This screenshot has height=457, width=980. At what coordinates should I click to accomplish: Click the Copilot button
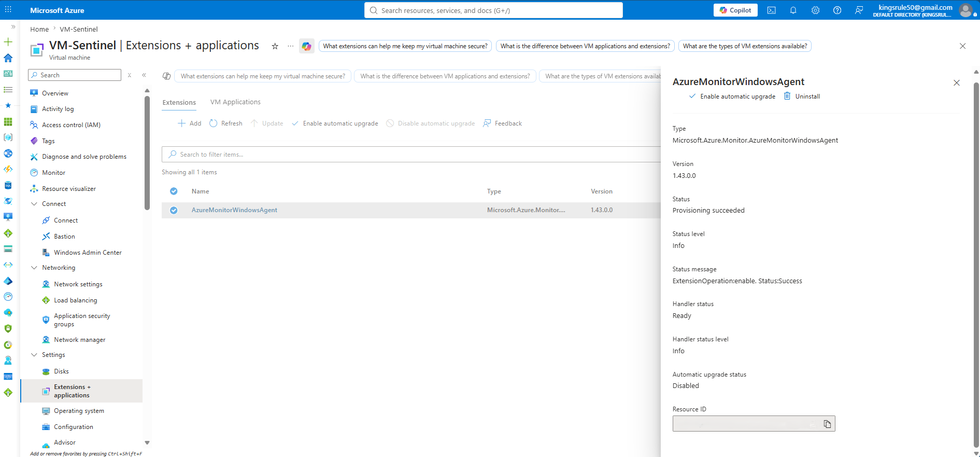735,10
